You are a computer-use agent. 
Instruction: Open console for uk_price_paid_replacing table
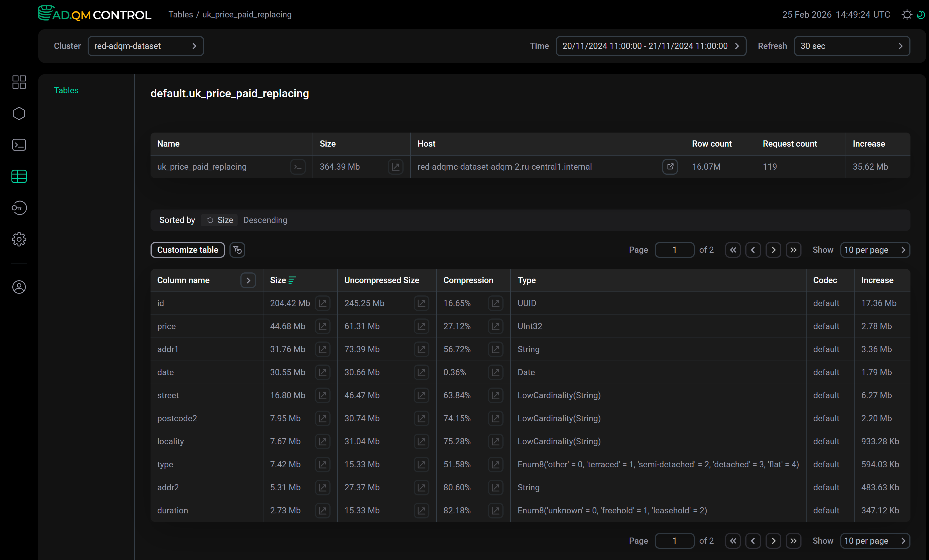[x=298, y=167]
